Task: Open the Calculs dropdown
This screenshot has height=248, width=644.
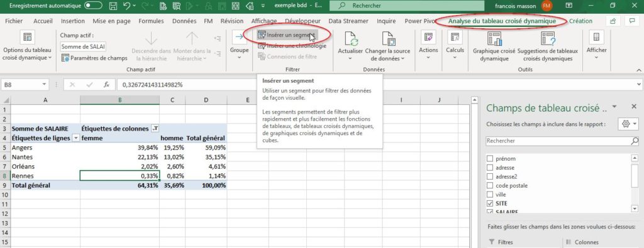Action: 455,45
